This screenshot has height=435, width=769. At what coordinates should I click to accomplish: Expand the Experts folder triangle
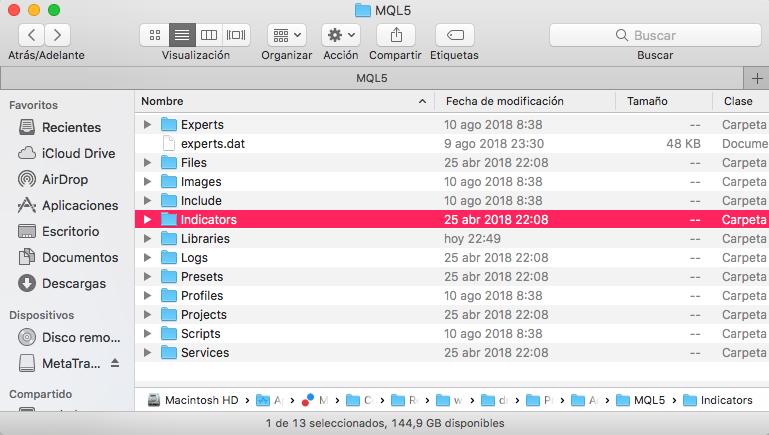(x=147, y=125)
